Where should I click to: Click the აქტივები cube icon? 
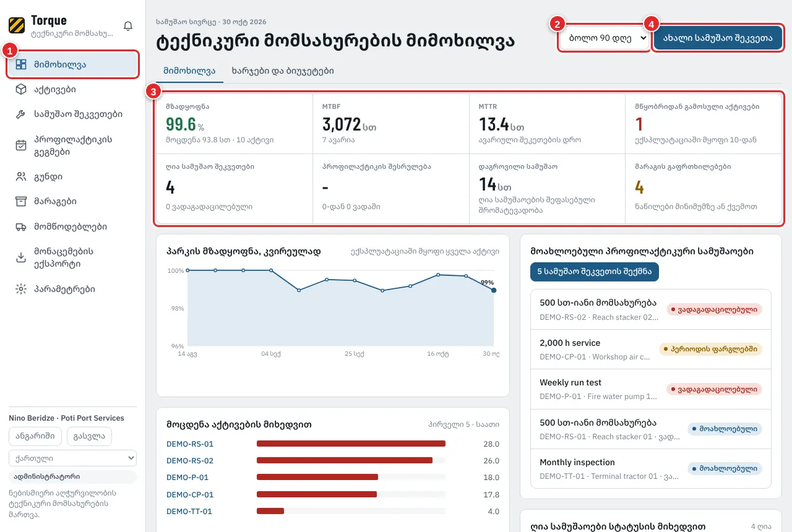tap(21, 89)
